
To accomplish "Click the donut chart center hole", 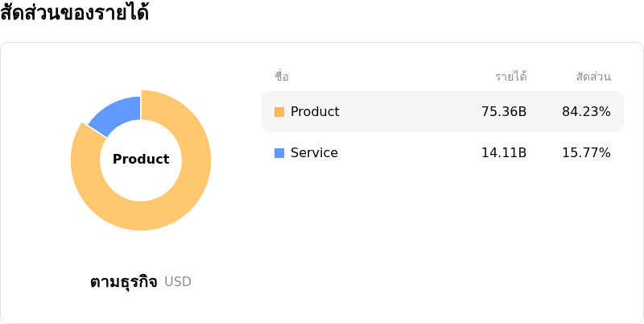I will coord(141,181).
